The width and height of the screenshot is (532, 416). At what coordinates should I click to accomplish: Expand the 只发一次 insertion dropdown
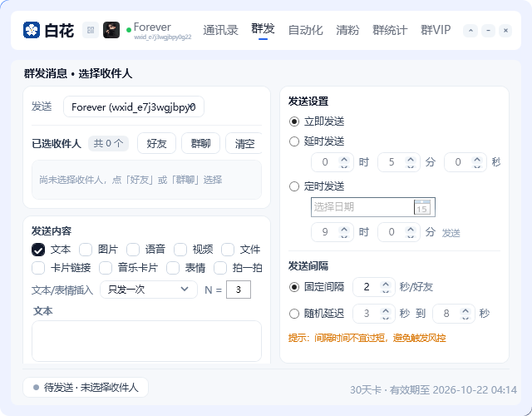(x=149, y=290)
